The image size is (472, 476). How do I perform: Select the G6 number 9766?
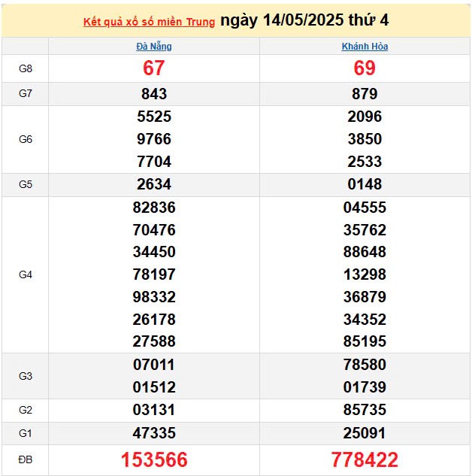[154, 139]
